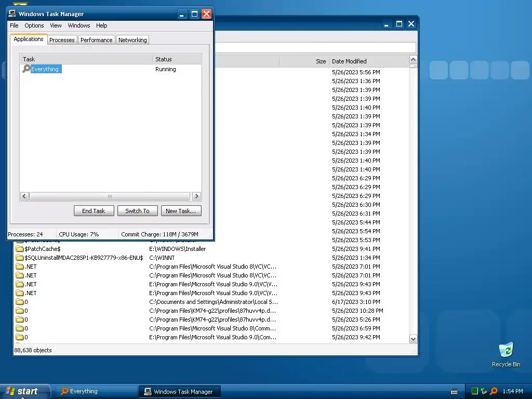Click date 5/26/2023 5:56 PM

pos(356,72)
